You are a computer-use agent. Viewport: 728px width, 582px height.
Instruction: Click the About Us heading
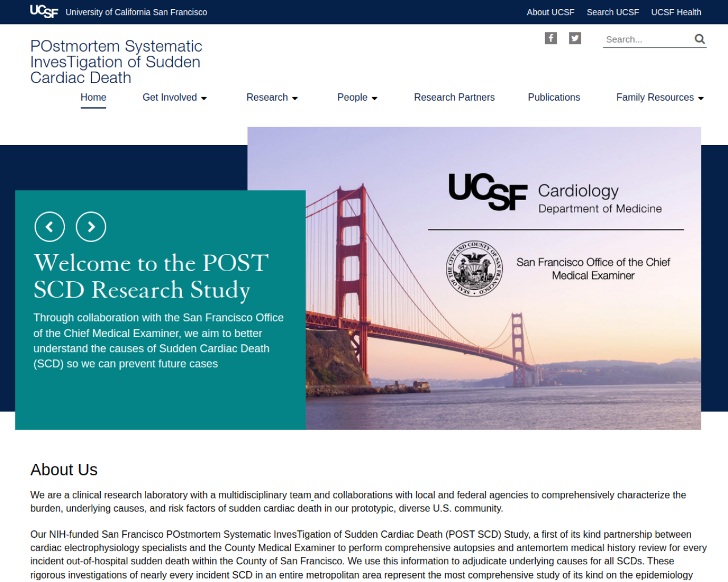64,469
